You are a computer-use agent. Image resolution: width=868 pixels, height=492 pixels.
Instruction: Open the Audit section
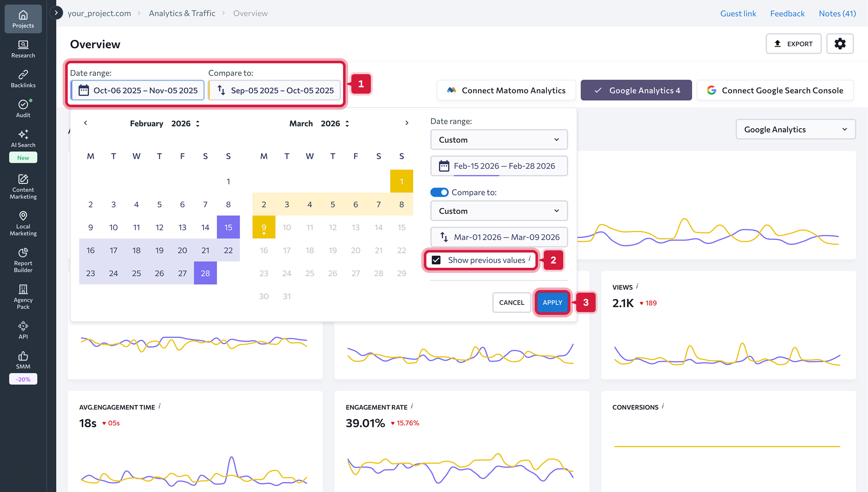pyautogui.click(x=23, y=107)
